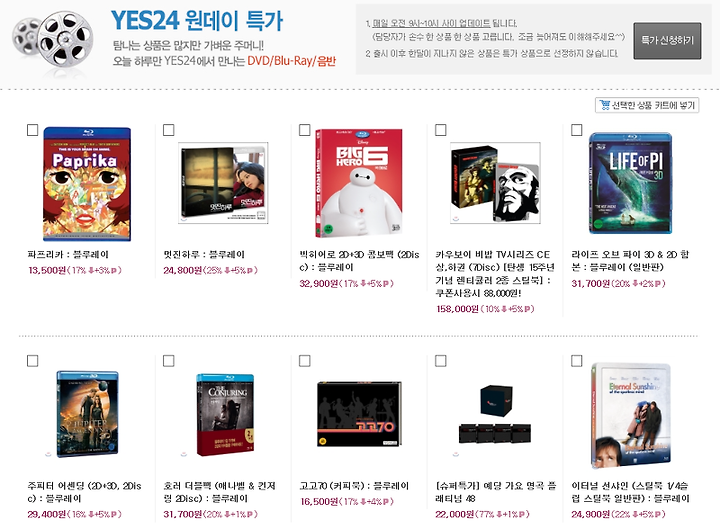Check the Paprika Blu-ray checkbox
720x529 pixels.
coord(33,130)
